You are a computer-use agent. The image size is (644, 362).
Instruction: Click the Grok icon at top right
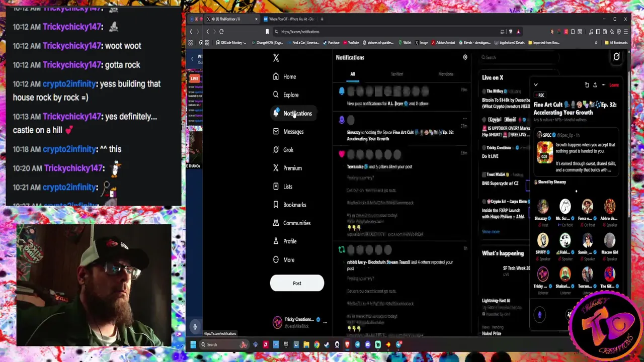point(616,57)
